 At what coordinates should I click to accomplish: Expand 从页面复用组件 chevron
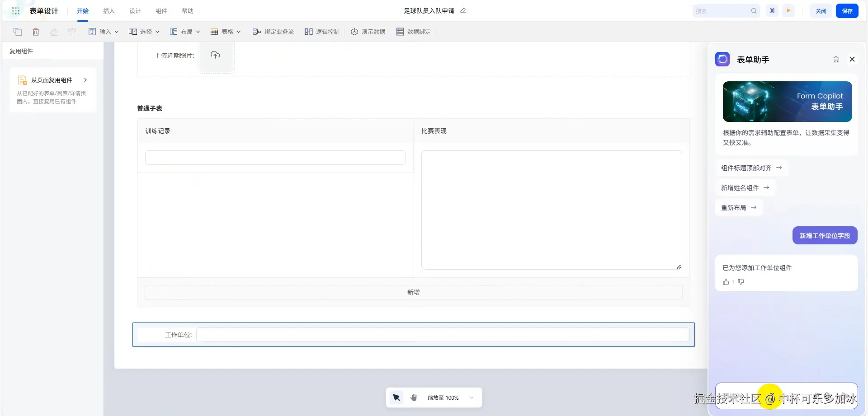coord(85,80)
